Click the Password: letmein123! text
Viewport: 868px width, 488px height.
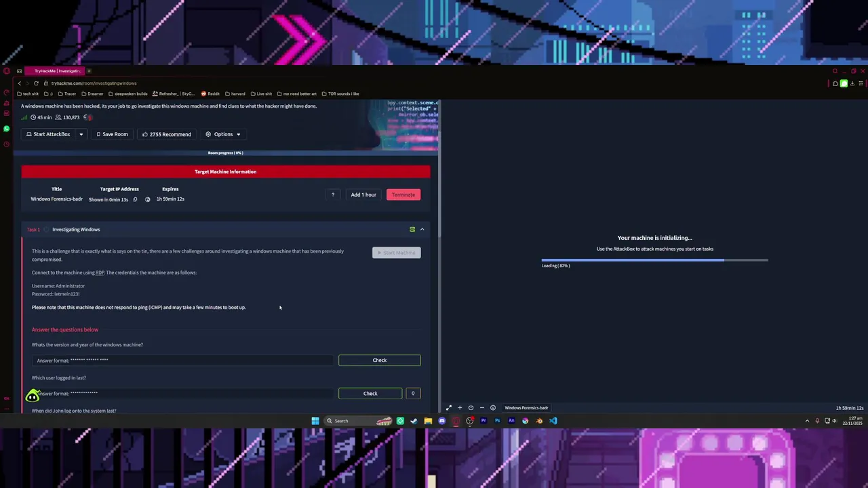pos(56,293)
